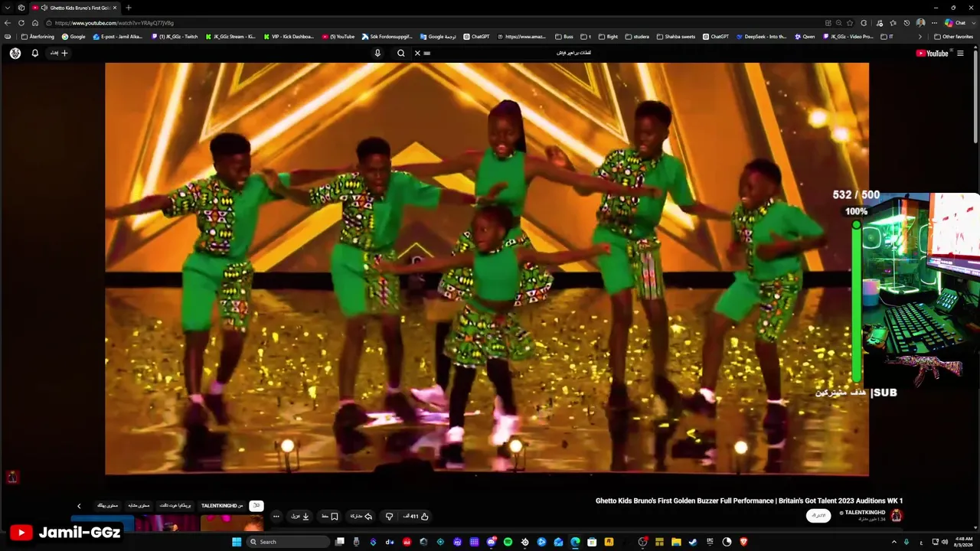Screen dimensions: 980x551
Task: Click the YouTube search magnifier icon
Action: click(401, 54)
